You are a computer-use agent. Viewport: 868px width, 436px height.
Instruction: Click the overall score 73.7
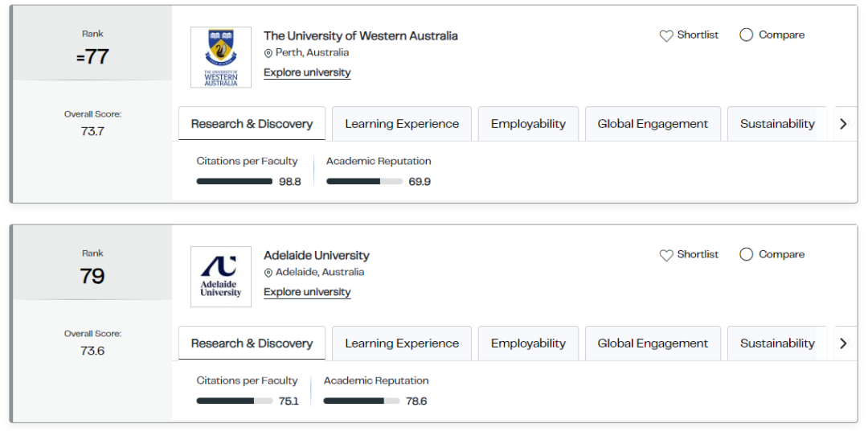pyautogui.click(x=92, y=131)
